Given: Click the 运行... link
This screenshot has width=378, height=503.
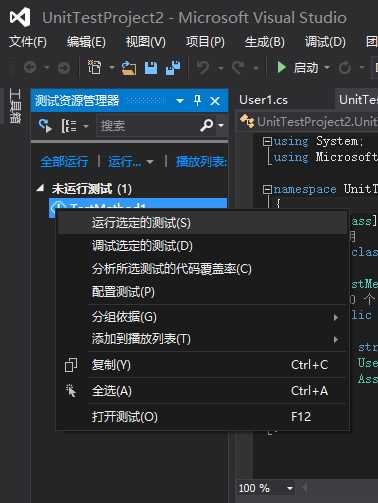Looking at the screenshot, I should [124, 162].
